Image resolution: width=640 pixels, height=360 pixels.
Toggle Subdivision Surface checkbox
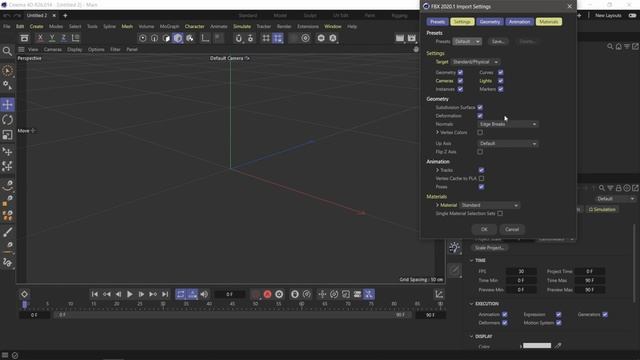[x=480, y=107]
